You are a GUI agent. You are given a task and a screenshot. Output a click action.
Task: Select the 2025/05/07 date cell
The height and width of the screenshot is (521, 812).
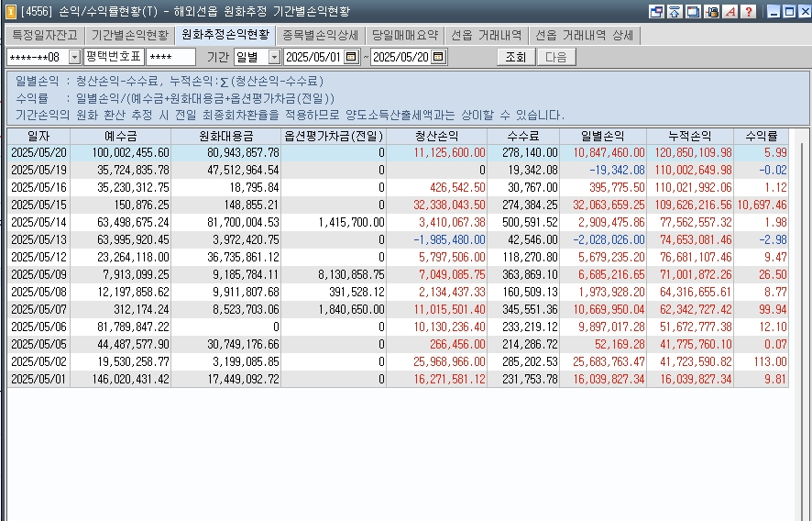coord(38,309)
